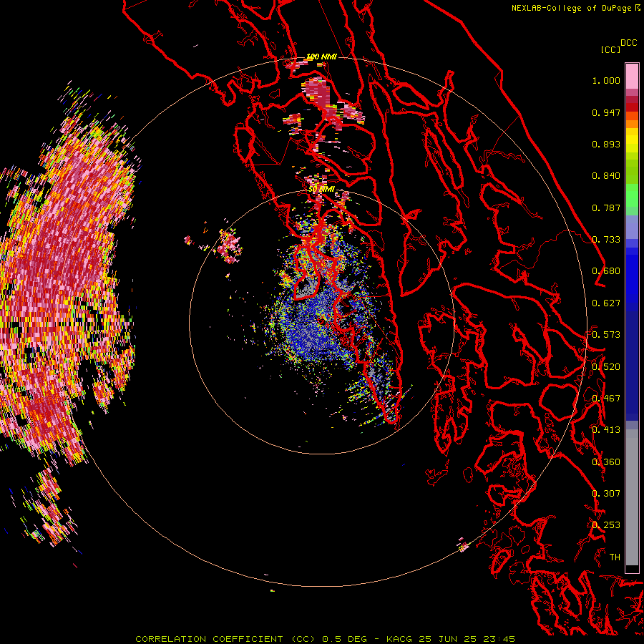Select the 0.573 scale value
This screenshot has height=644, width=644.
pyautogui.click(x=606, y=335)
